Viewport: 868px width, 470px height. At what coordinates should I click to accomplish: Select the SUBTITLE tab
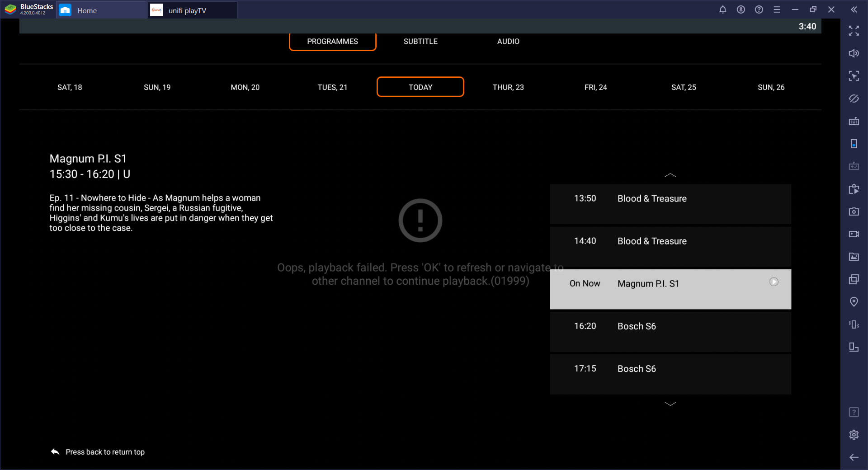[420, 42]
